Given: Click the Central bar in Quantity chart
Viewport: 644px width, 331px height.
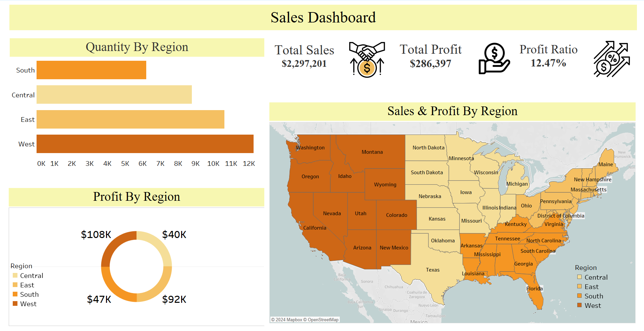Looking at the screenshot, I should (114, 94).
